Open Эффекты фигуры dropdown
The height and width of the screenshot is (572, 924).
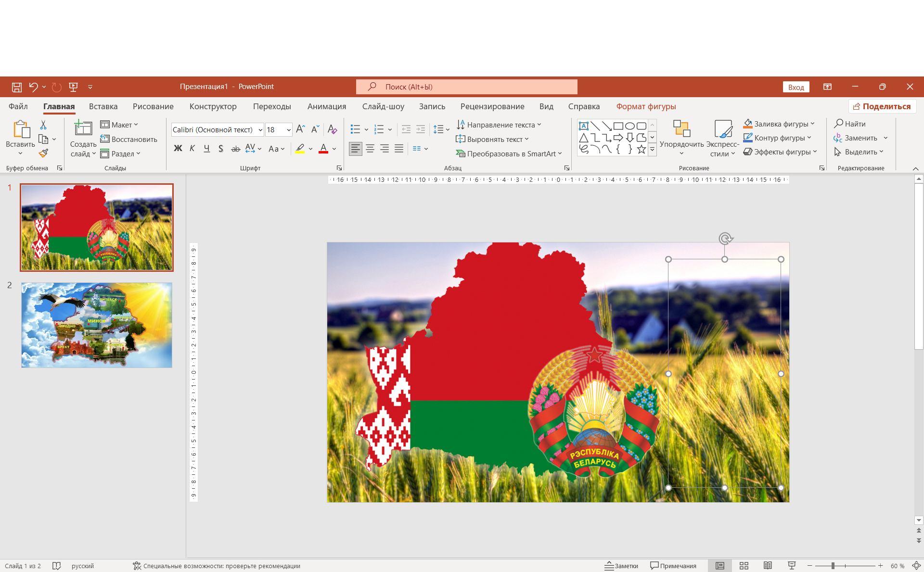coord(780,152)
